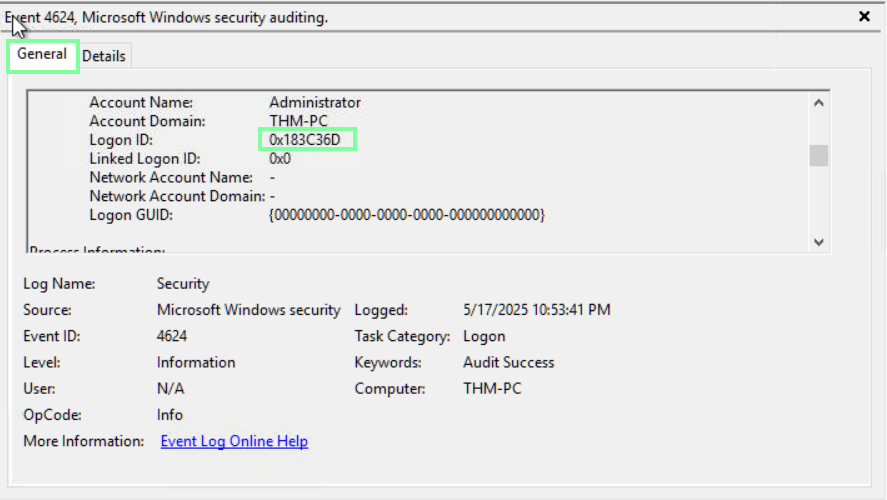The image size is (887, 500).
Task: Select the General tab
Action: point(42,54)
